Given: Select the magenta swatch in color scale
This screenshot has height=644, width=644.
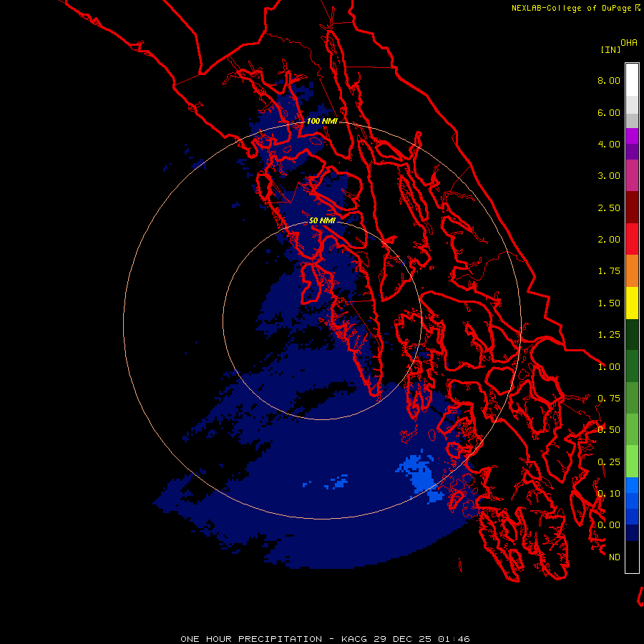Looking at the screenshot, I should pos(632,136).
